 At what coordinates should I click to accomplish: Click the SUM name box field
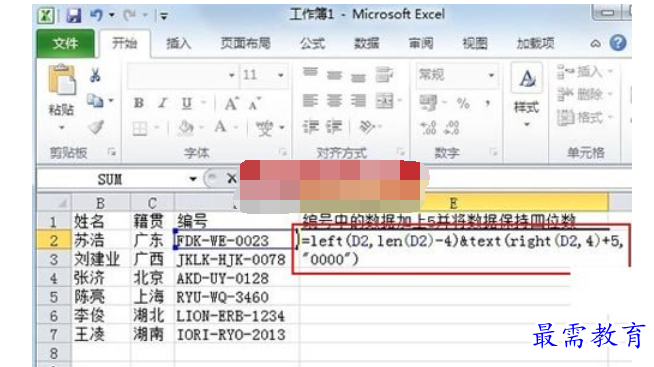(x=111, y=179)
